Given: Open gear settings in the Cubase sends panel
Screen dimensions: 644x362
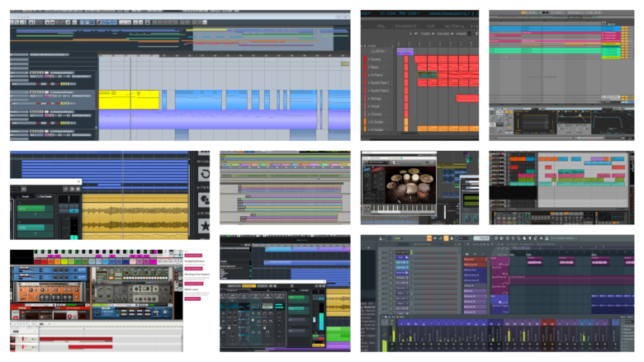Looking at the screenshot, I should click(x=78, y=189).
